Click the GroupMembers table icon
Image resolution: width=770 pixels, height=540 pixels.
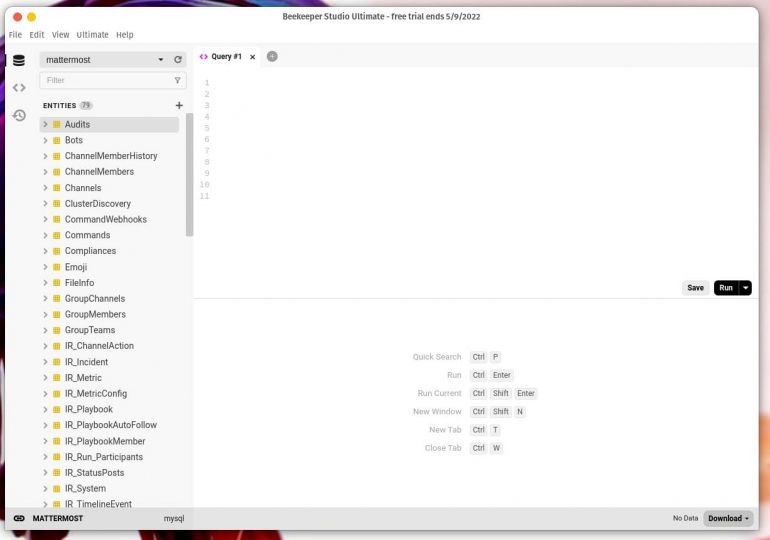coord(56,315)
